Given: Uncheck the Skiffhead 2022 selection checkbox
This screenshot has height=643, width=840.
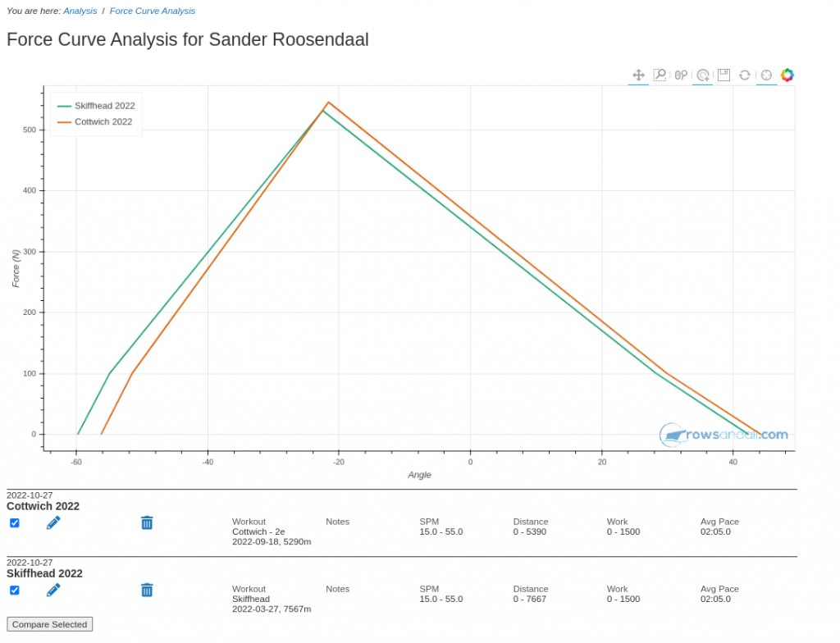Looking at the screenshot, I should tap(15, 590).
